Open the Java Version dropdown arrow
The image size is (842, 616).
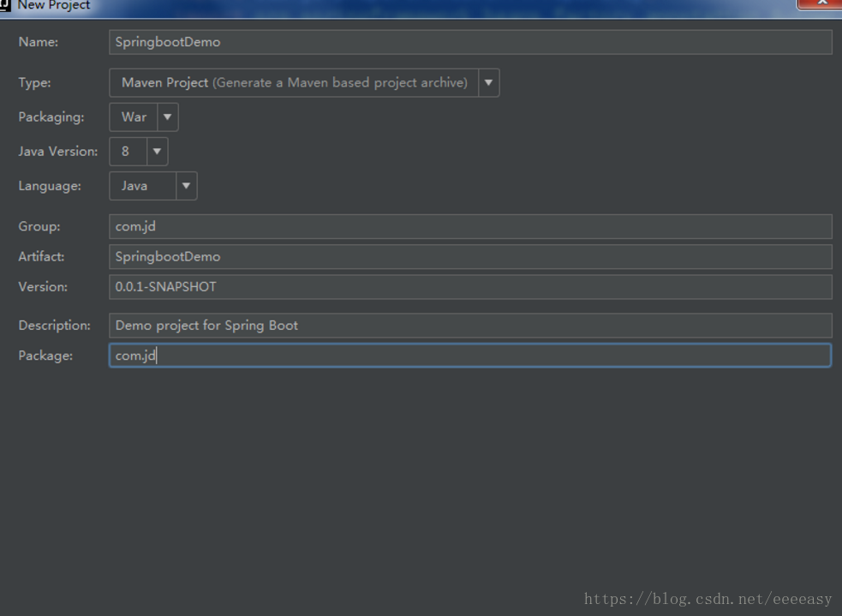157,152
